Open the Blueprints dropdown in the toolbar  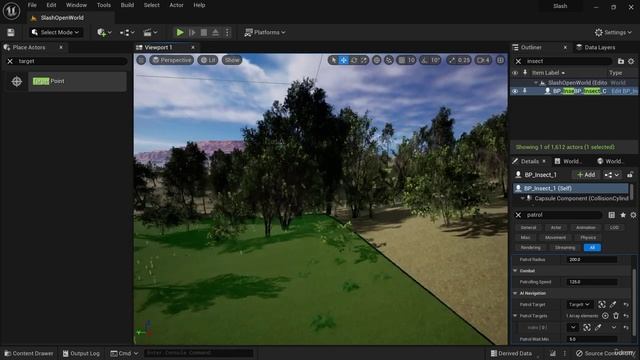[127, 32]
